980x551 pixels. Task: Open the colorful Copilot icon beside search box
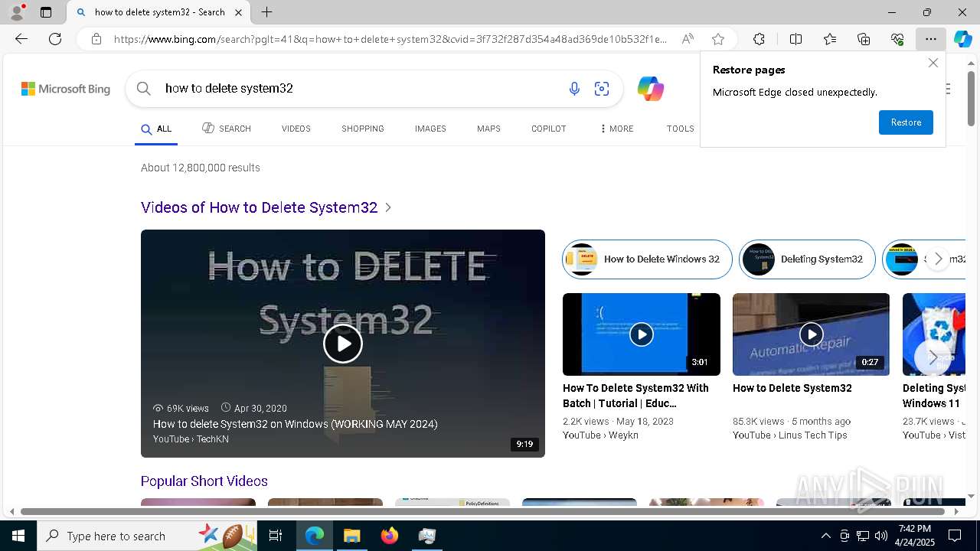click(651, 89)
